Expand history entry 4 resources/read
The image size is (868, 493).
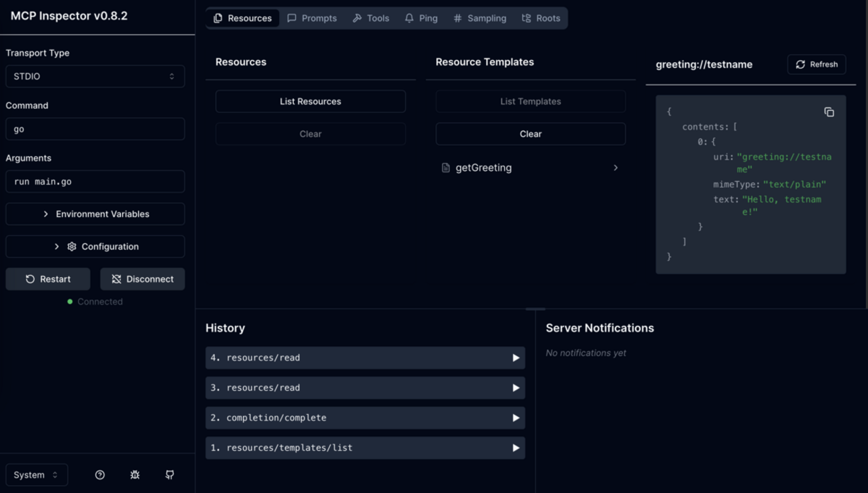[365, 358]
